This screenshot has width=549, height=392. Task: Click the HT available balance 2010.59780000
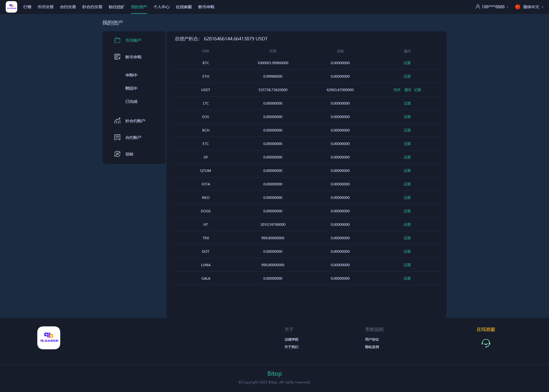pyautogui.click(x=273, y=225)
